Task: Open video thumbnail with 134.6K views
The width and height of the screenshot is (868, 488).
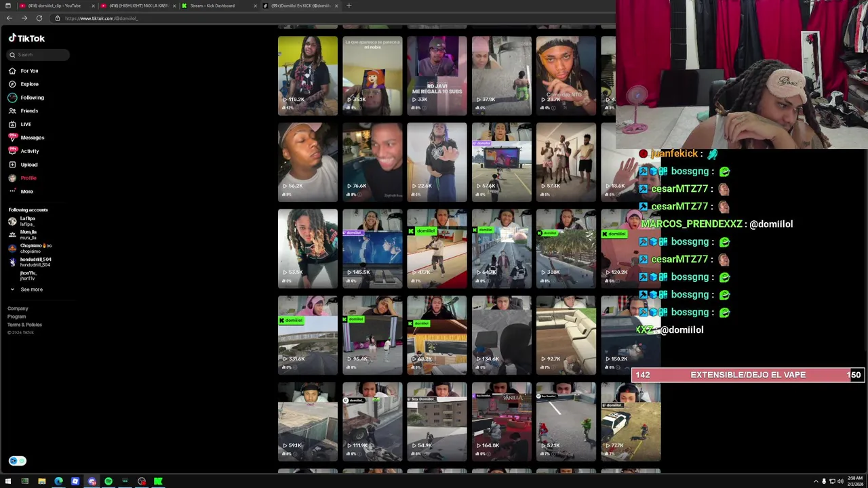Action: point(502,335)
